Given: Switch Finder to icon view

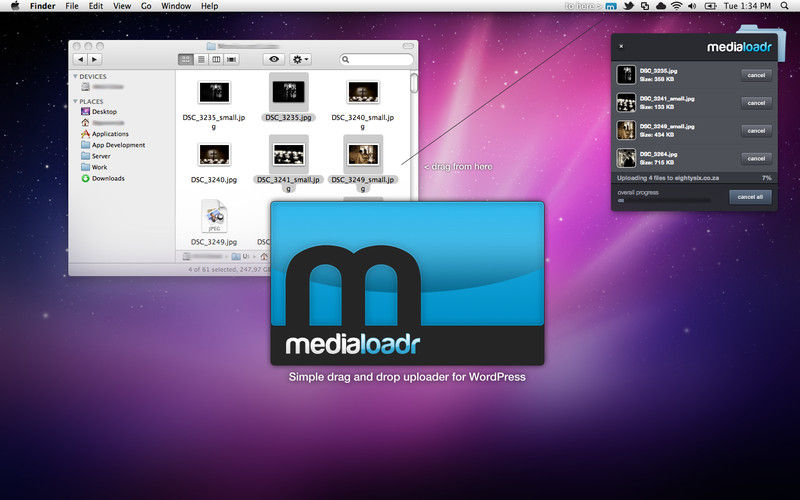Looking at the screenshot, I should pos(186,59).
